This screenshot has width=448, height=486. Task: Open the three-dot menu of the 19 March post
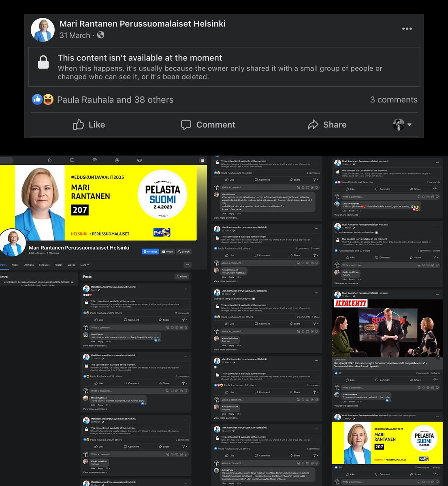(x=317, y=429)
